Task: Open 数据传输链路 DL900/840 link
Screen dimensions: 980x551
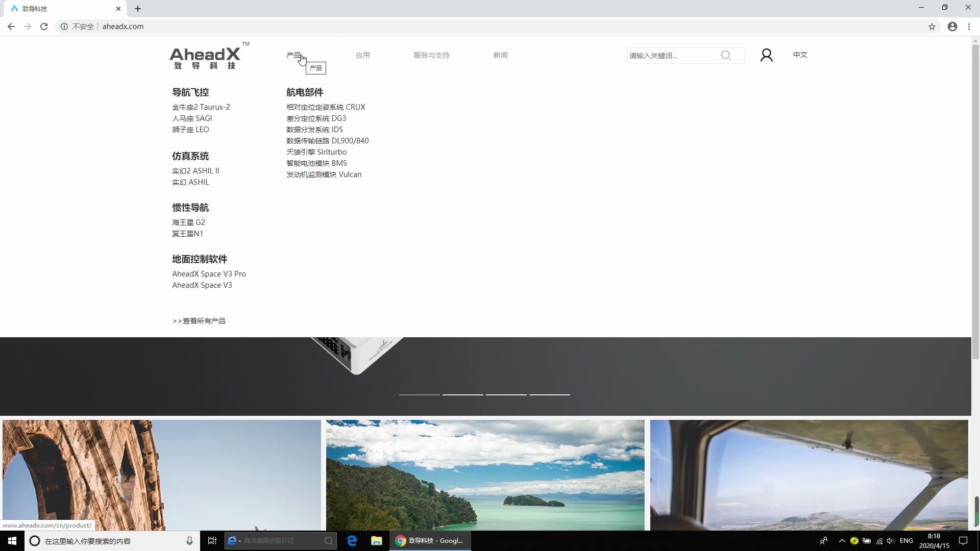Action: tap(327, 141)
